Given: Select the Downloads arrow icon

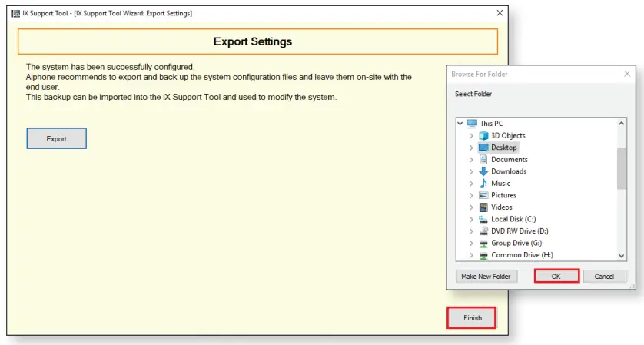Looking at the screenshot, I should pos(484,171).
